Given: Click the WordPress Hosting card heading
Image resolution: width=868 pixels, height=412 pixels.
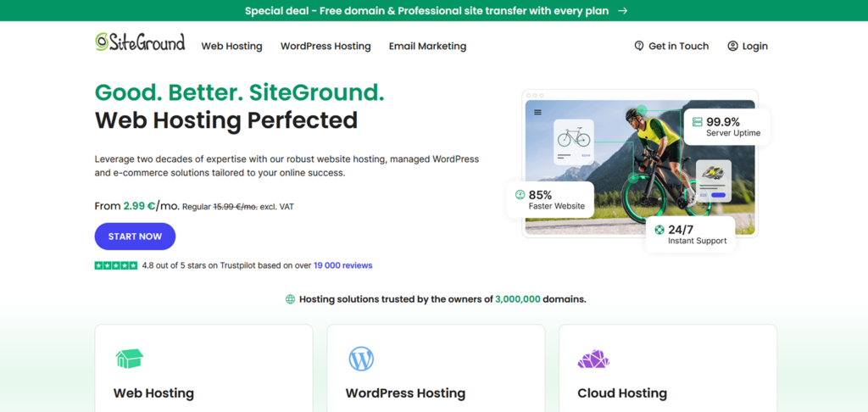Looking at the screenshot, I should [405, 393].
